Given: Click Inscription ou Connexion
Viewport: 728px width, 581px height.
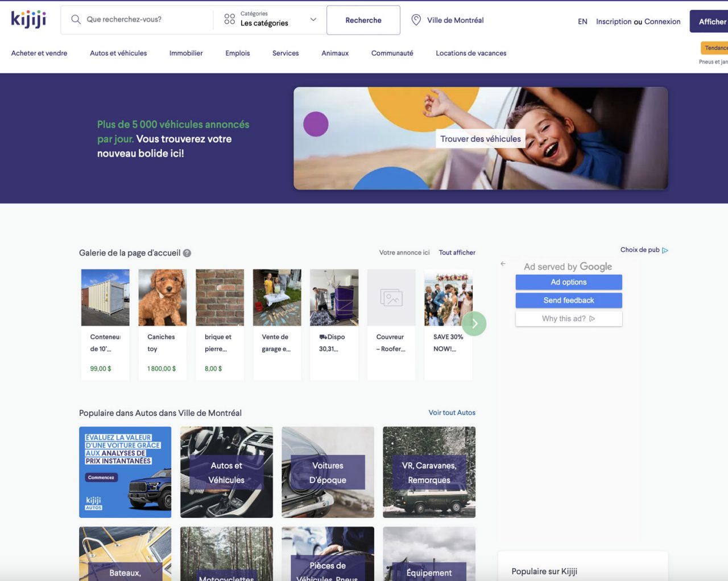Looking at the screenshot, I should coord(638,21).
